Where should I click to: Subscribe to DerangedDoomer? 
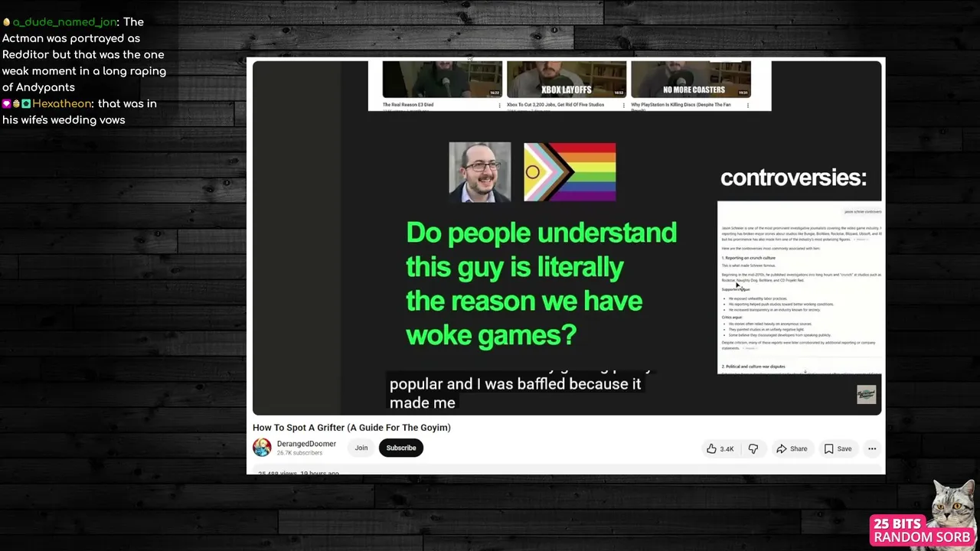coord(401,448)
